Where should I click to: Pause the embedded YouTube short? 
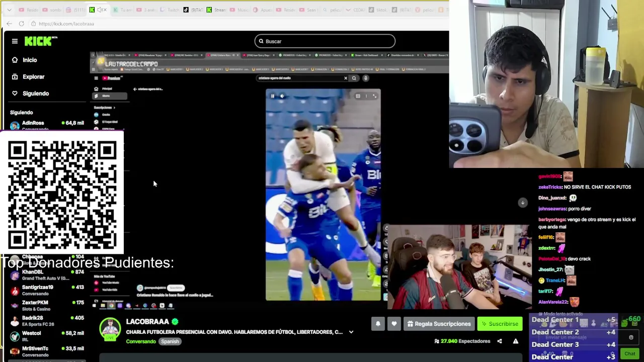(273, 96)
